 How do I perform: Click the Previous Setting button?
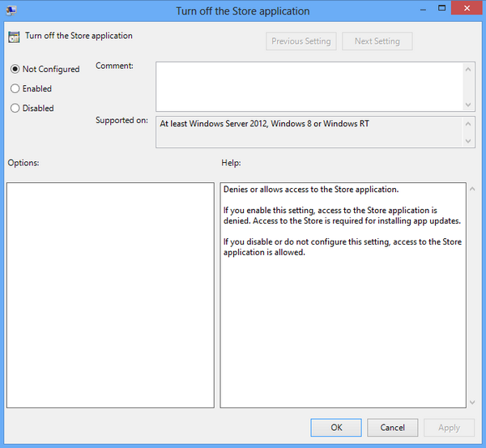301,41
